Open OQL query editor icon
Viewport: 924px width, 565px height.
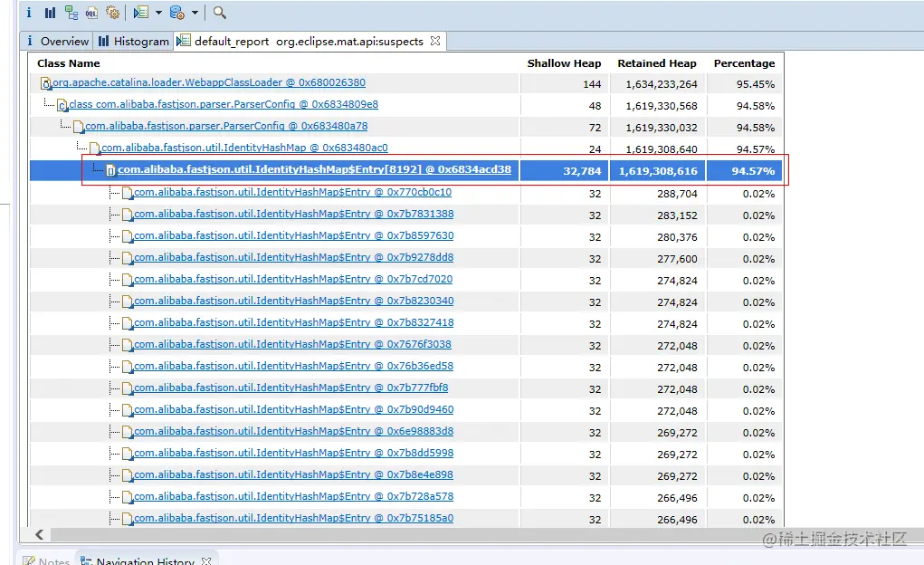click(91, 13)
